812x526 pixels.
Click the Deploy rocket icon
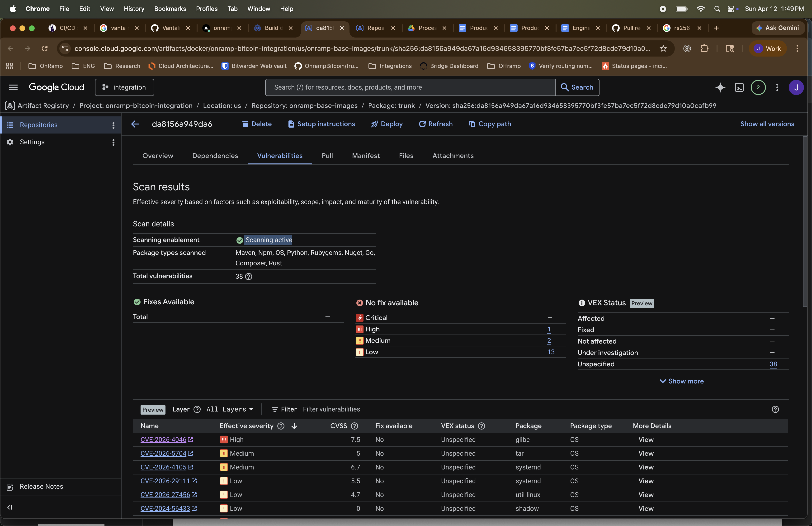[374, 124]
